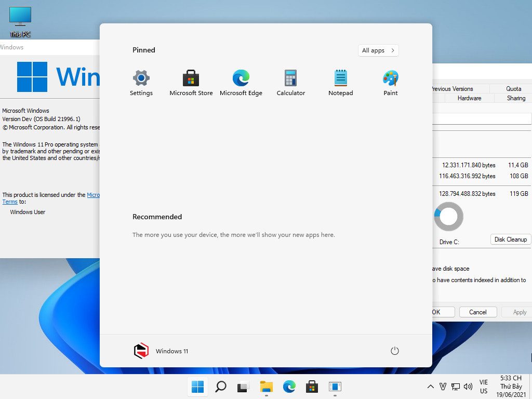The image size is (532, 399).
Task: Click the drive label input field
Action: [482, 119]
